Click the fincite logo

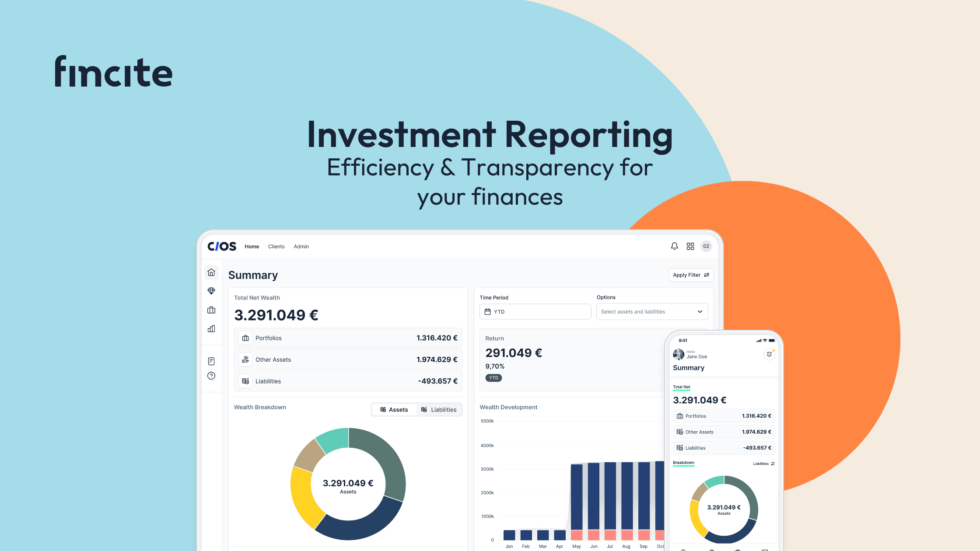coord(113,71)
